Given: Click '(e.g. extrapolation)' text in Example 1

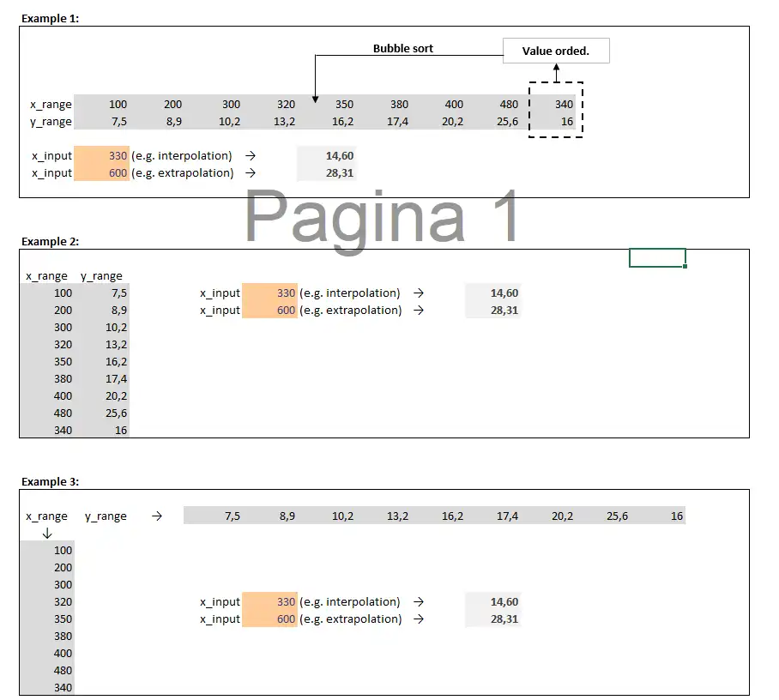Looking at the screenshot, I should [183, 173].
